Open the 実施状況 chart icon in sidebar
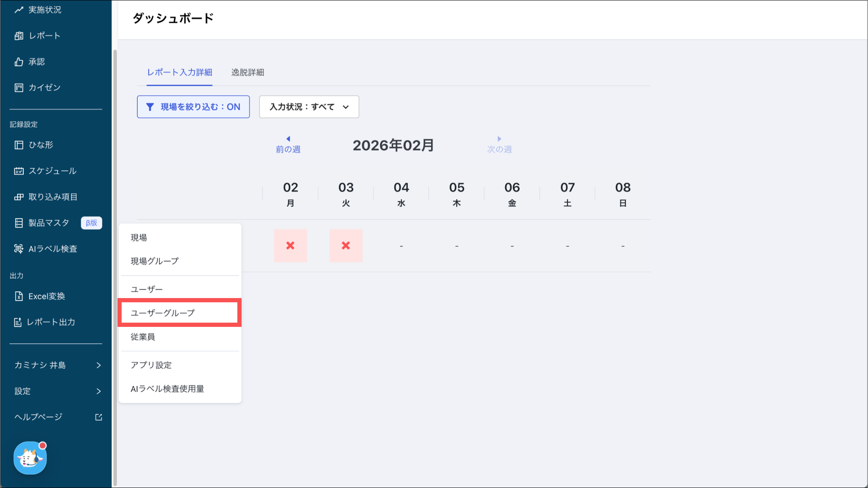This screenshot has height=488, width=868. click(x=19, y=10)
